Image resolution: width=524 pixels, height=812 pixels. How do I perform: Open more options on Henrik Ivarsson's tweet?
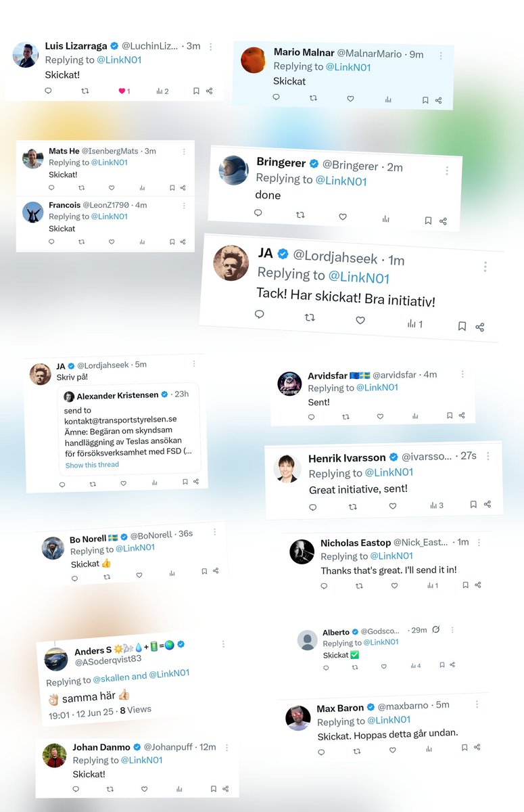pos(488,457)
